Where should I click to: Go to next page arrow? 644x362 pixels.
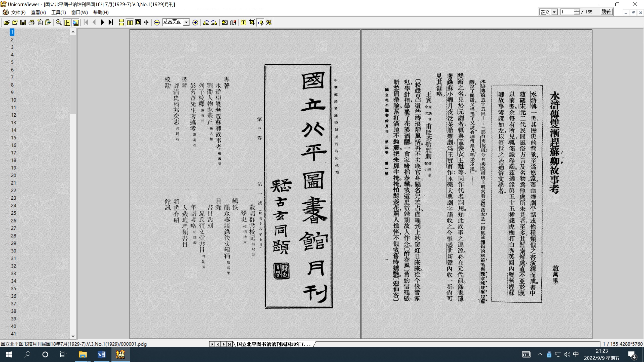coord(102,22)
